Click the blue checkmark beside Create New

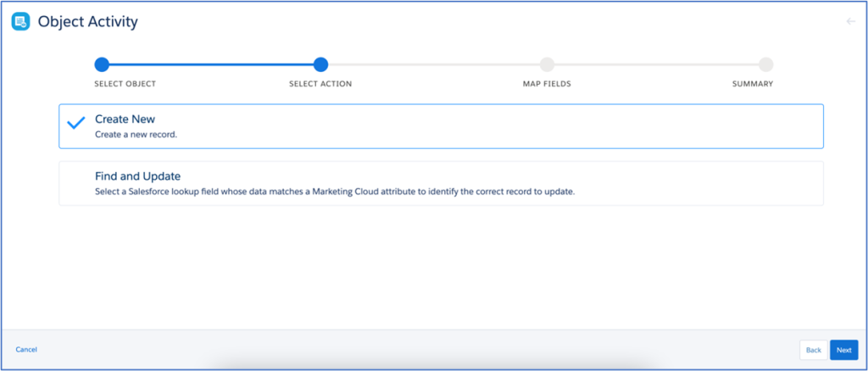[x=76, y=124]
